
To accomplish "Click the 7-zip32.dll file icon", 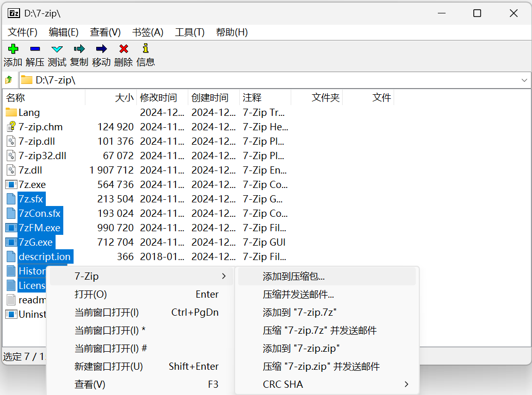I will tap(11, 156).
